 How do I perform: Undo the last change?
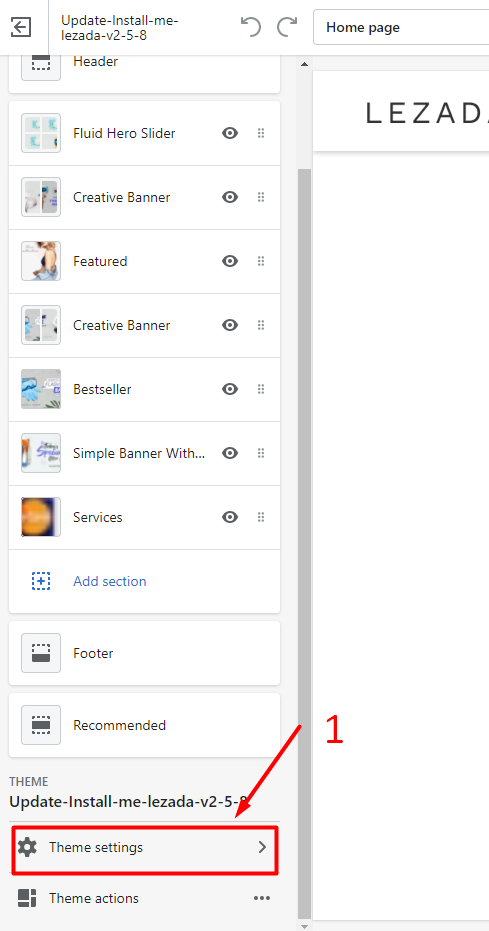(251, 27)
